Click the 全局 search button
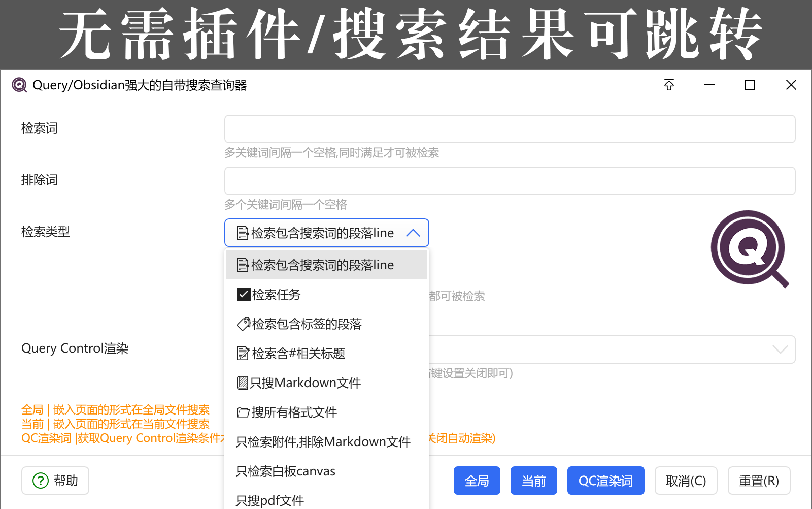Screen dimensions: 812x509 point(477,481)
